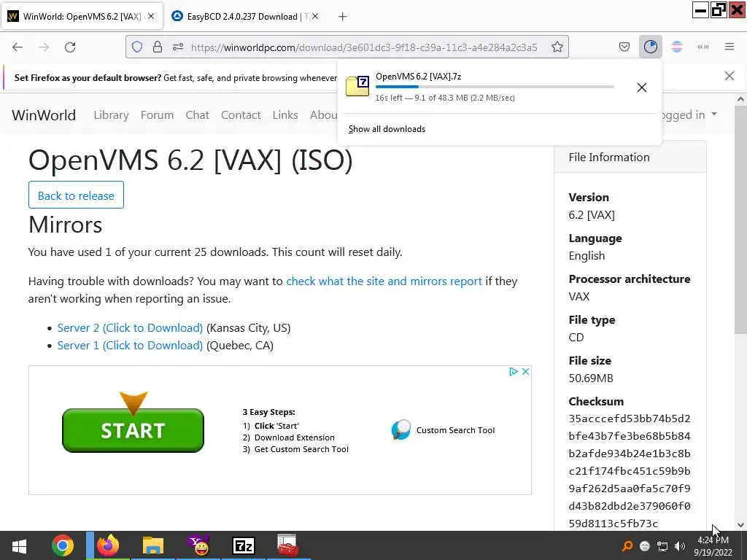Open Contact page in navigation

click(241, 115)
